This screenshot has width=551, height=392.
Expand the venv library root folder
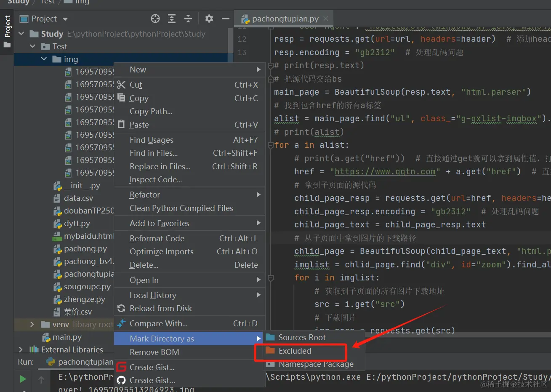[32, 324]
